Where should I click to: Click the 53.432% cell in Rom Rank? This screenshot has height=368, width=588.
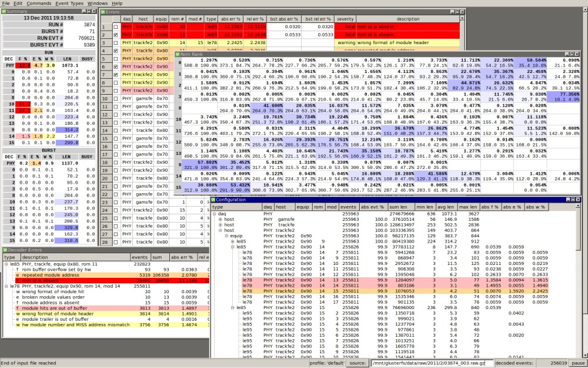click(235, 188)
